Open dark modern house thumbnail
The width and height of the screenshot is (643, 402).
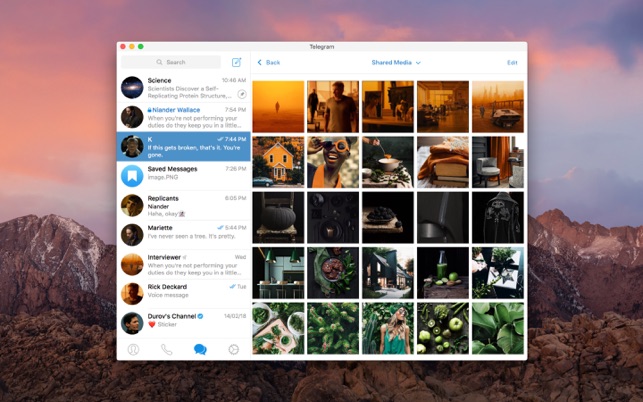point(388,273)
